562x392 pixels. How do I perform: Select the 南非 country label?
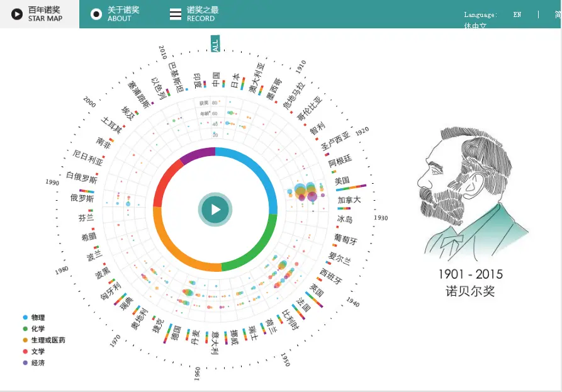coord(103,142)
